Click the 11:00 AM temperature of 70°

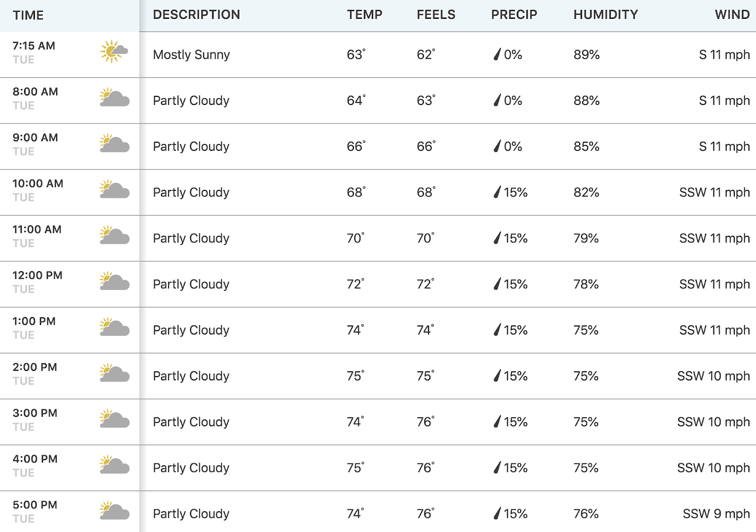click(356, 238)
